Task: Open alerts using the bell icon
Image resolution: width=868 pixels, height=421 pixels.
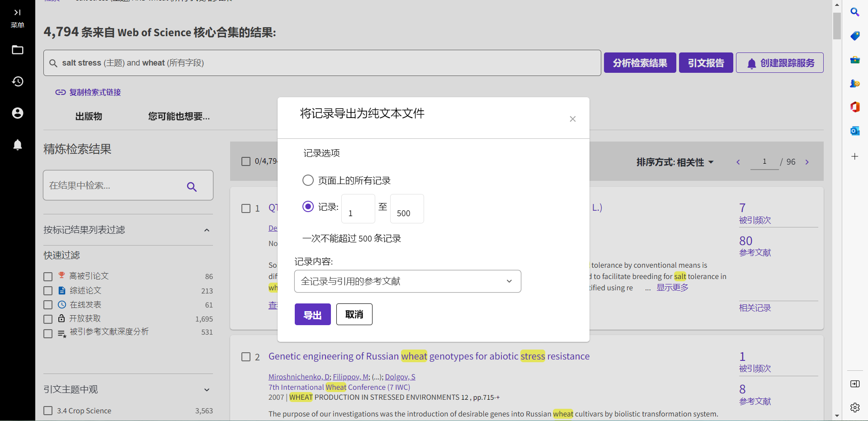Action: 17,145
